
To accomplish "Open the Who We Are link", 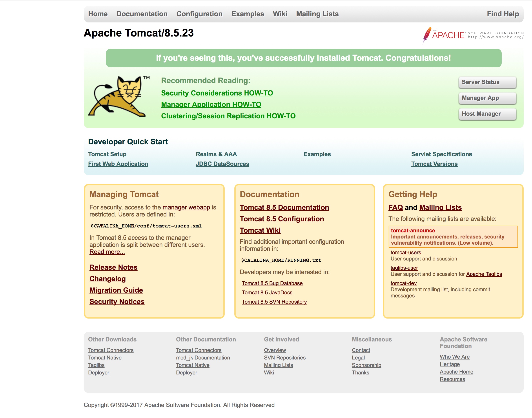I will pos(455,357).
